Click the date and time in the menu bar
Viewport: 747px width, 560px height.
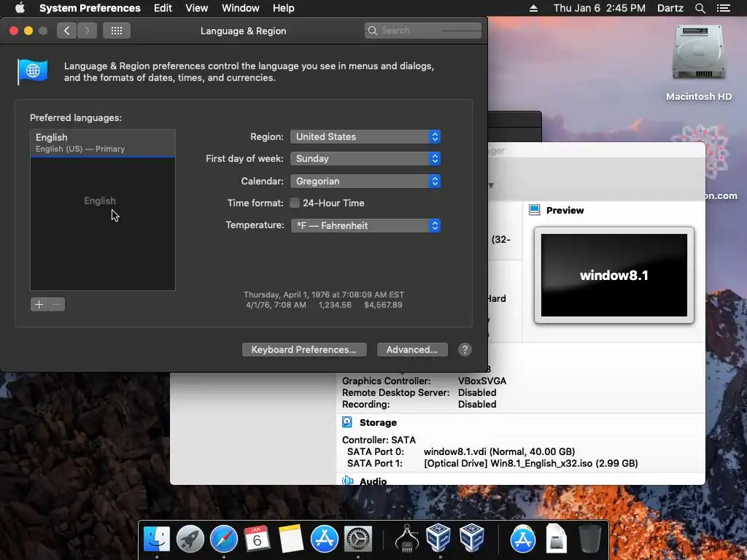point(600,8)
